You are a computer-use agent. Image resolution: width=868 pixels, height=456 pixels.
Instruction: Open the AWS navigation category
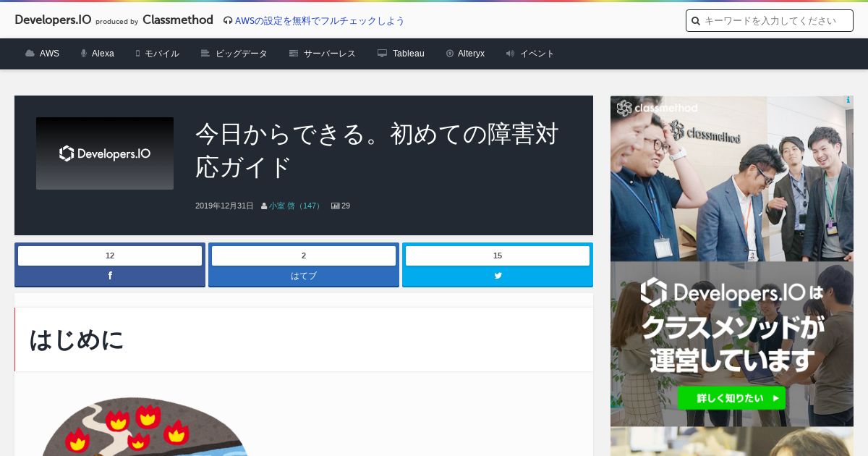49,54
